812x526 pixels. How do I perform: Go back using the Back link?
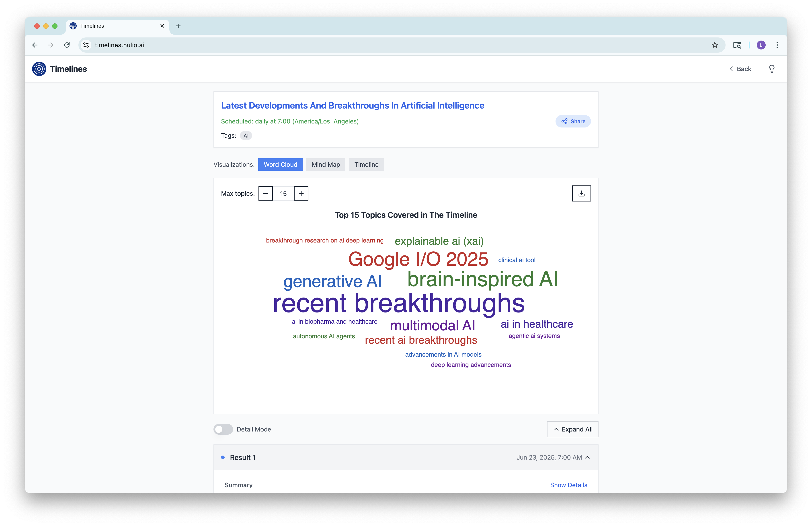click(740, 69)
